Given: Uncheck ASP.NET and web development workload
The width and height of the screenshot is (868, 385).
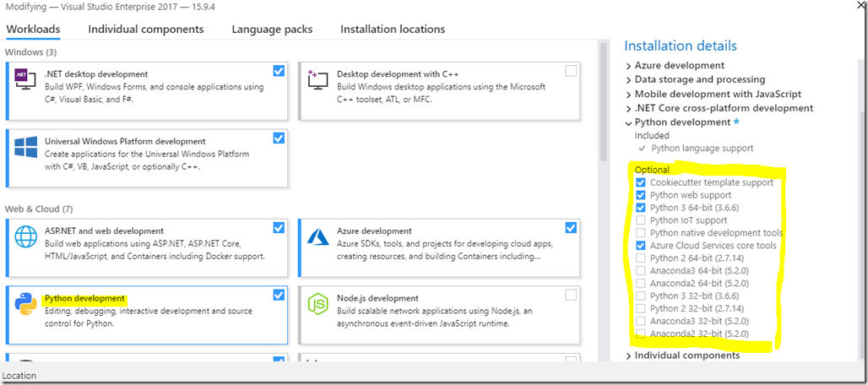Looking at the screenshot, I should pyautogui.click(x=279, y=227).
